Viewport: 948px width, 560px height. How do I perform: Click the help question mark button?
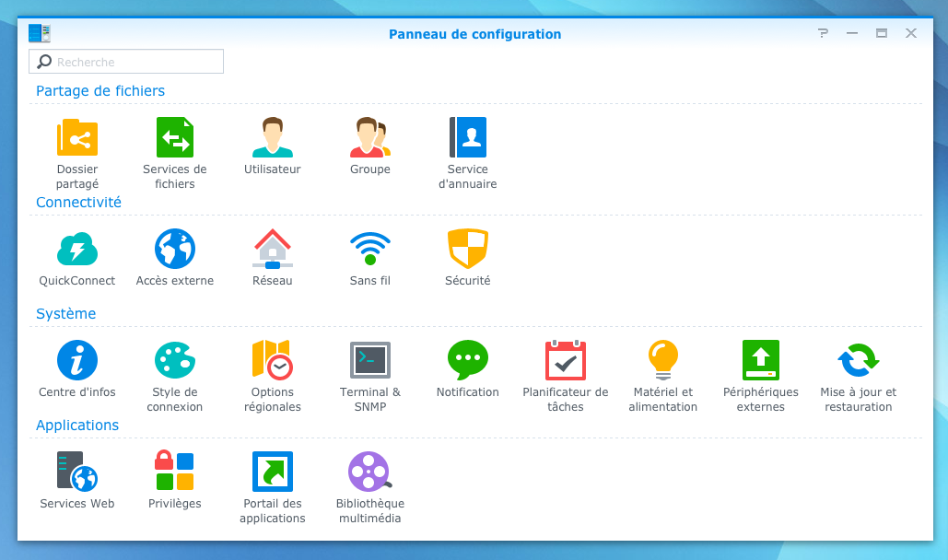[823, 33]
